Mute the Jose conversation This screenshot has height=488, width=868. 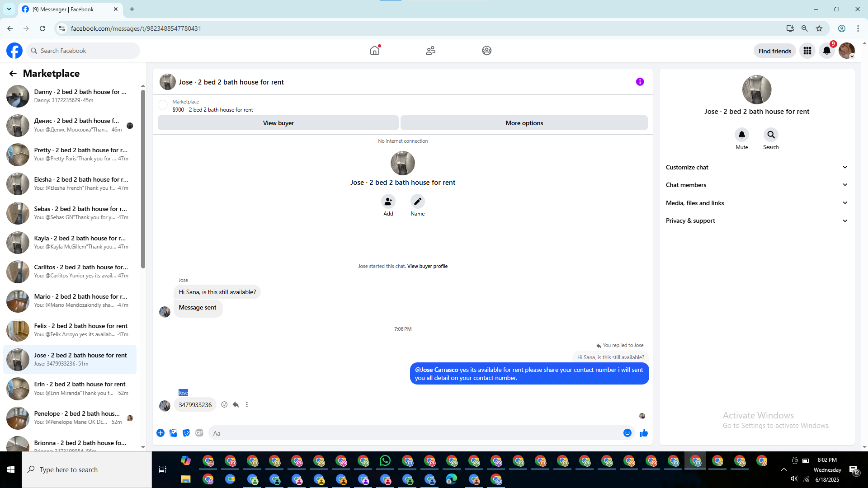742,135
